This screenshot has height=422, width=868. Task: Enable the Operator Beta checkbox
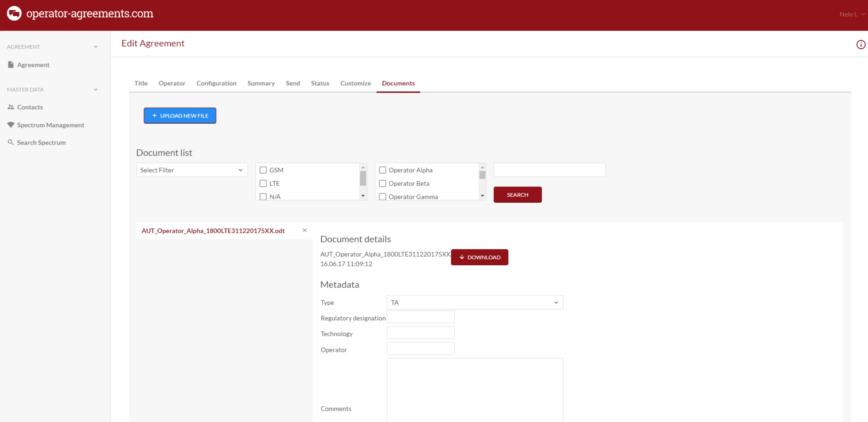click(382, 184)
